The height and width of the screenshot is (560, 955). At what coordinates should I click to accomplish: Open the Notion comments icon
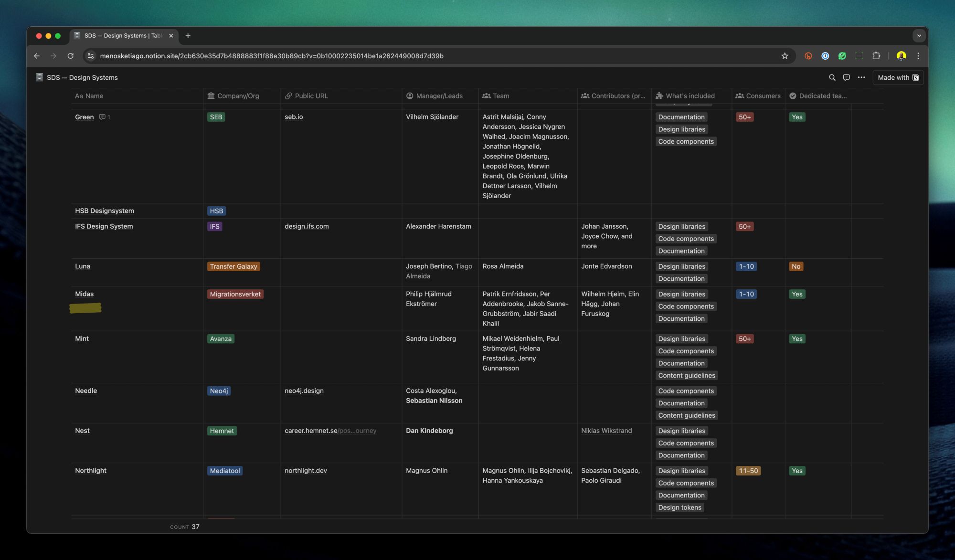847,77
